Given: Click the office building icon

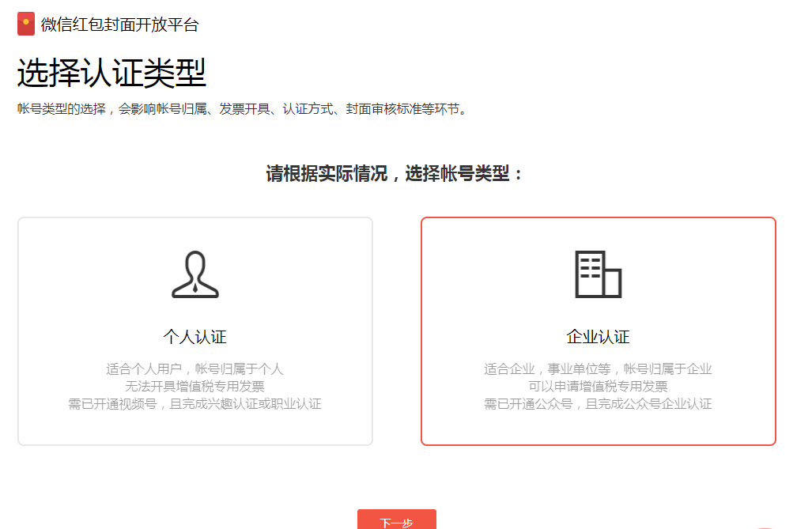Looking at the screenshot, I should click(598, 274).
